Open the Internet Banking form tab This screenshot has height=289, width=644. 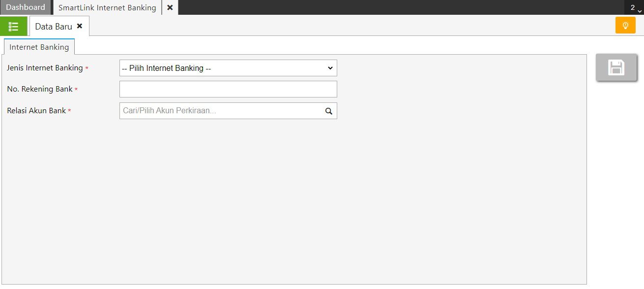pos(39,47)
